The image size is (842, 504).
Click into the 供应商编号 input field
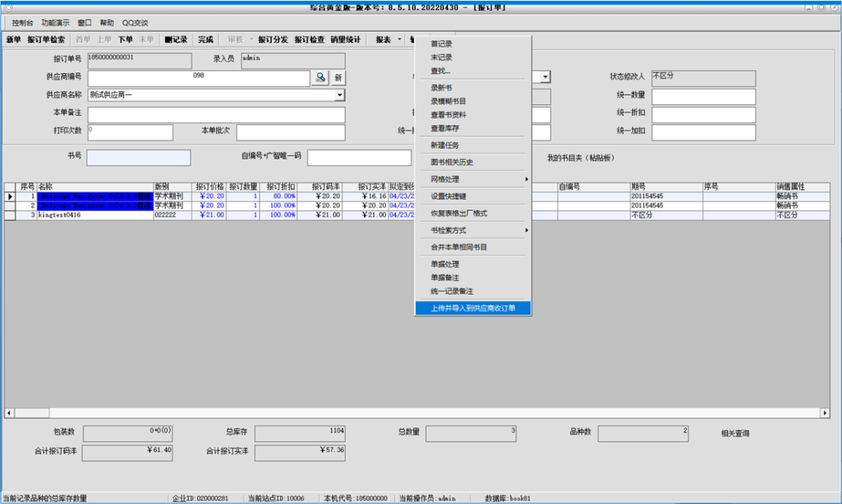coord(199,78)
